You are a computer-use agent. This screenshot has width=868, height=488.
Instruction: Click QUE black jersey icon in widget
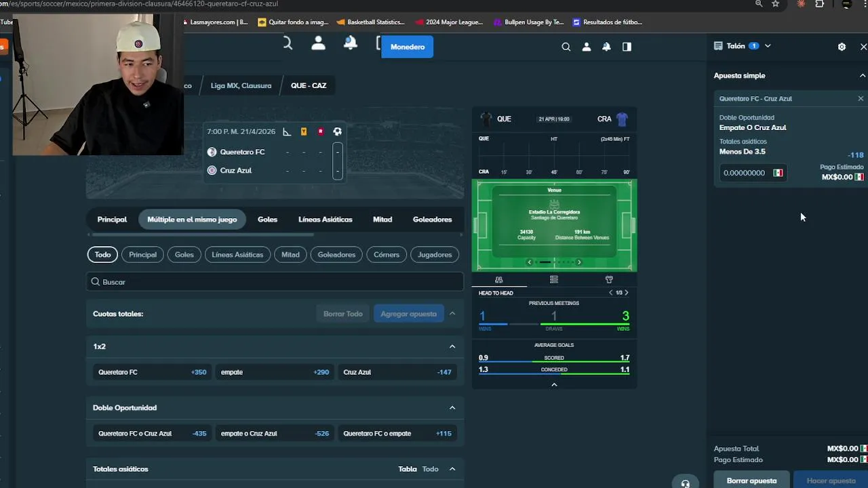point(486,119)
